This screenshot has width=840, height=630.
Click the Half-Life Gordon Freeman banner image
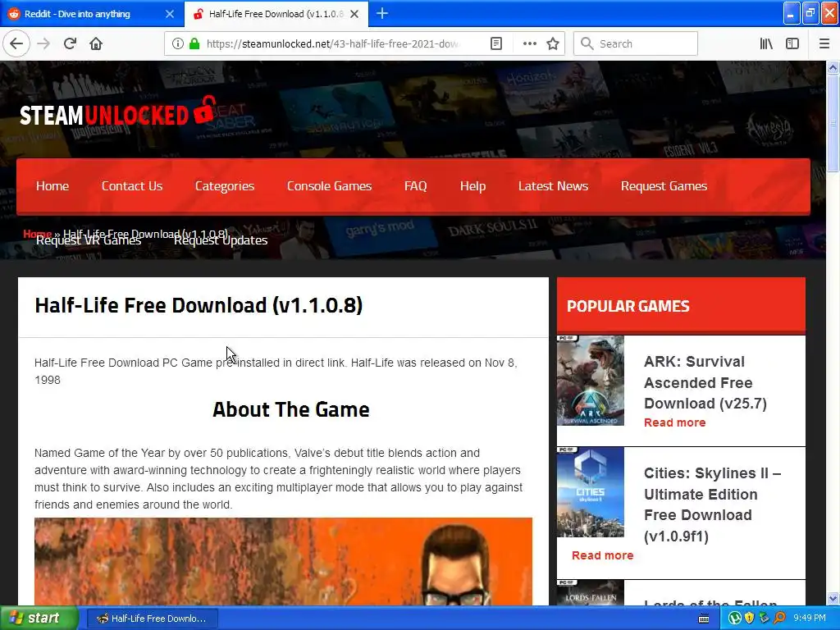click(x=283, y=561)
